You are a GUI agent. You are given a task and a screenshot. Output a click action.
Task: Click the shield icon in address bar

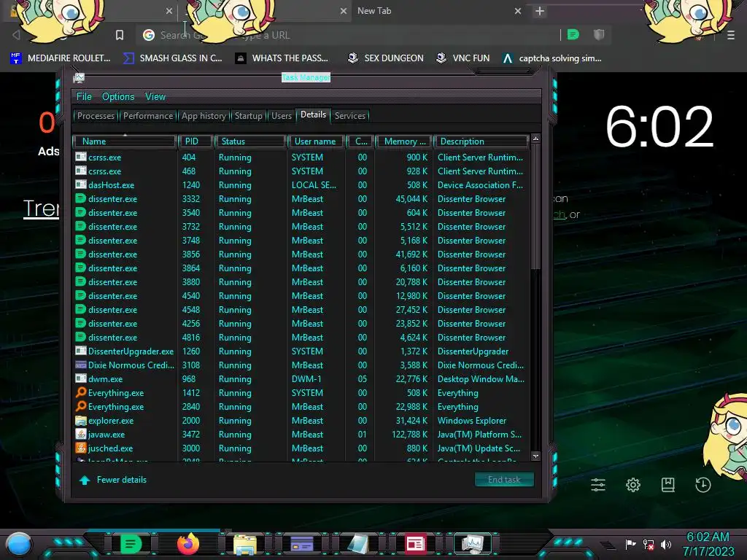tap(599, 34)
